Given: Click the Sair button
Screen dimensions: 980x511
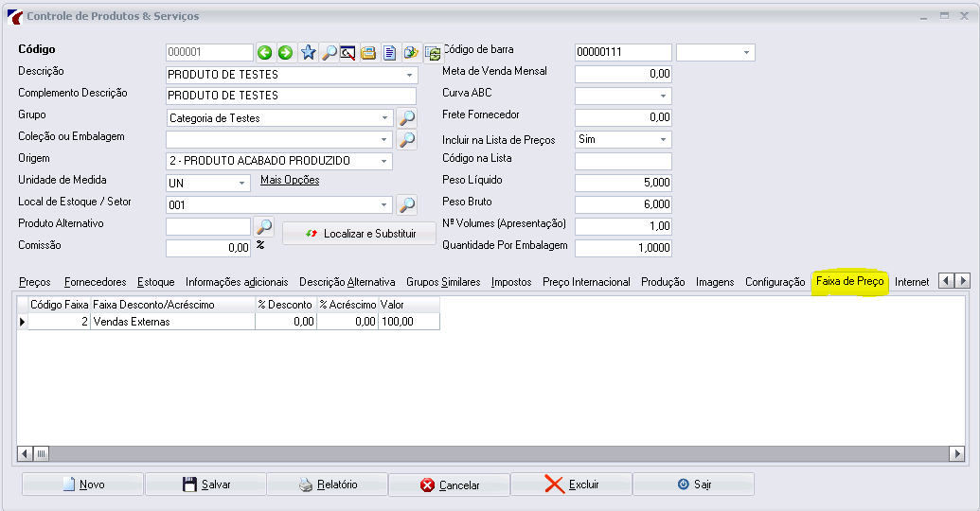Looking at the screenshot, I should click(694, 485).
